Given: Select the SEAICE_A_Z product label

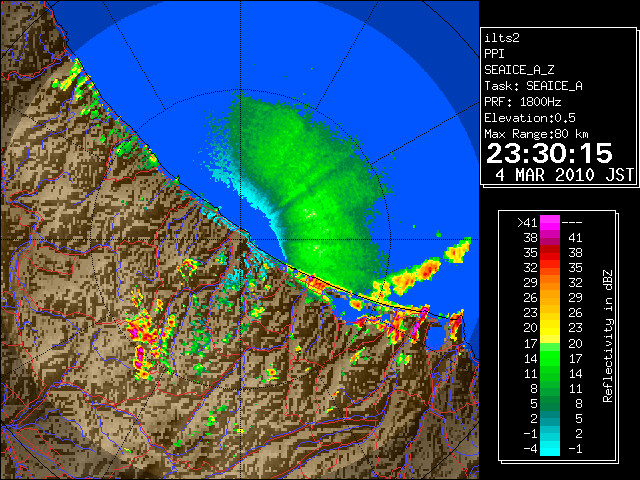Looking at the screenshot, I should pyautogui.click(x=519, y=70).
